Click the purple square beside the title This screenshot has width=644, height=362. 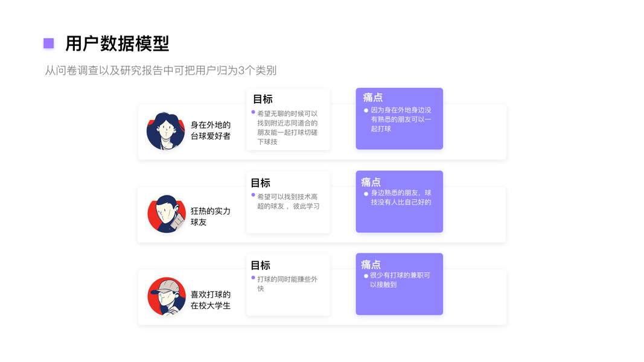(x=49, y=43)
